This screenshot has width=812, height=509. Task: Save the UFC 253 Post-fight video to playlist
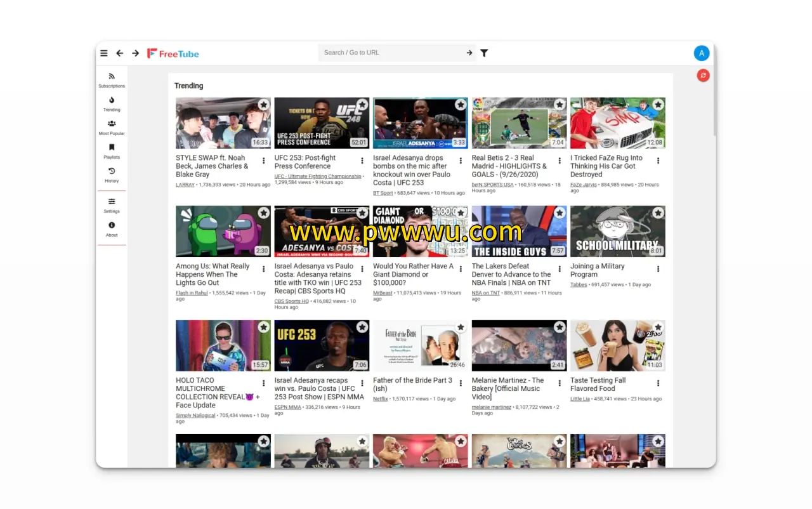[x=362, y=104]
